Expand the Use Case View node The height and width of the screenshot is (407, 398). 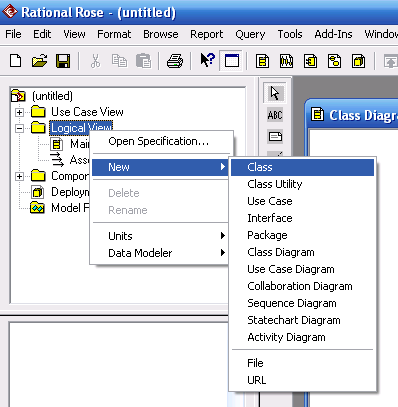pyautogui.click(x=19, y=112)
